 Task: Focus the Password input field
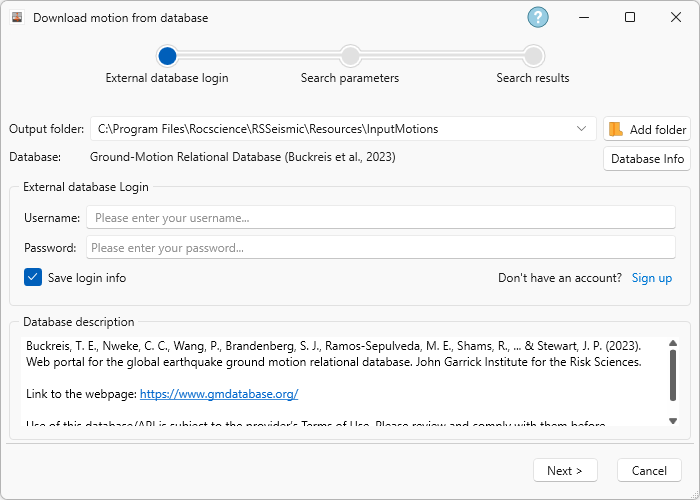(381, 248)
